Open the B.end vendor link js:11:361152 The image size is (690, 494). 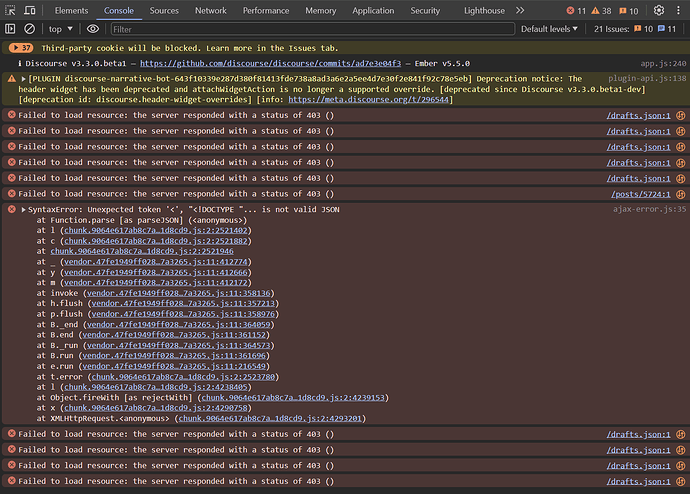tap(174, 335)
